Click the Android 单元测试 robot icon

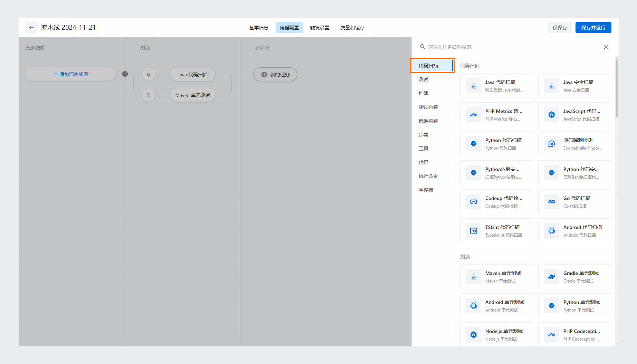pos(474,306)
